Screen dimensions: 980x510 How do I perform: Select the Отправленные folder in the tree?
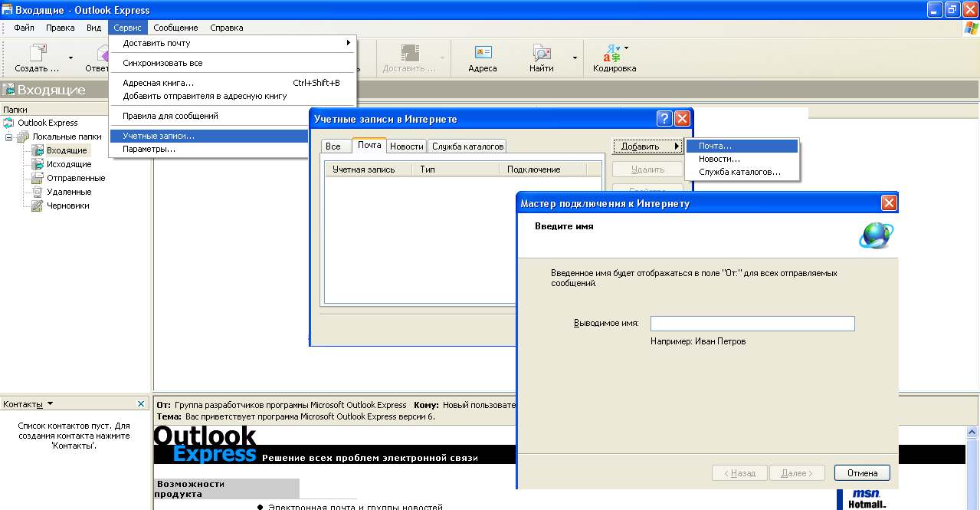tap(76, 178)
